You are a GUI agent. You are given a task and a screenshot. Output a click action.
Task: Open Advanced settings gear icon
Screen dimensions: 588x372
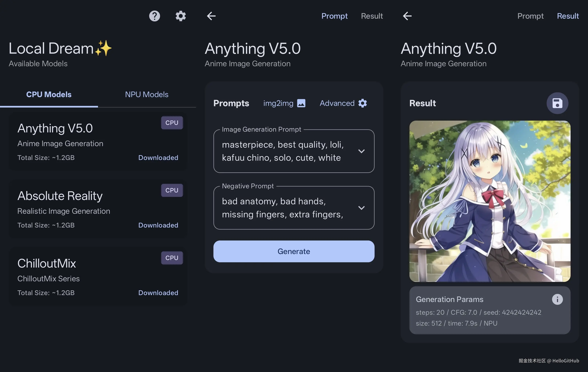(362, 103)
